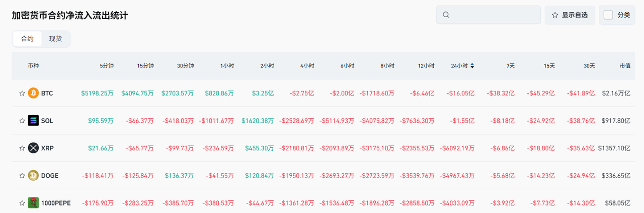The width and height of the screenshot is (644, 213).
Task: Show favorites with 显示自选 button
Action: (x=570, y=15)
